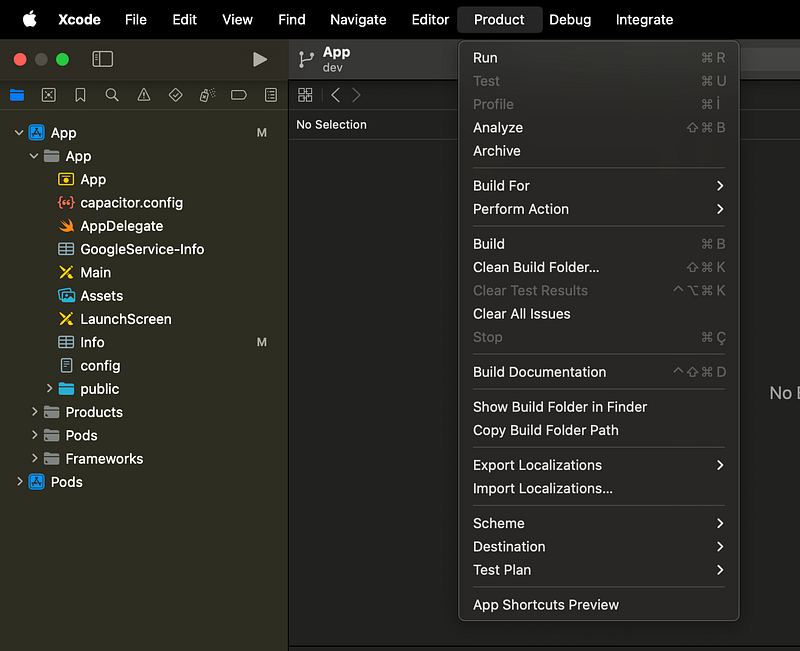The height and width of the screenshot is (651, 800).
Task: Open the Navigate menu
Action: 358,19
